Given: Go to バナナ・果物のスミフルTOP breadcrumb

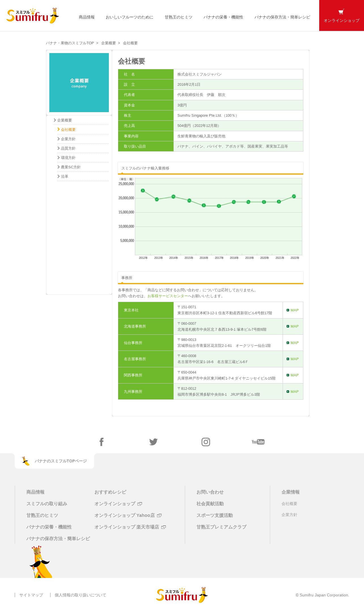Looking at the screenshot, I should [70, 43].
